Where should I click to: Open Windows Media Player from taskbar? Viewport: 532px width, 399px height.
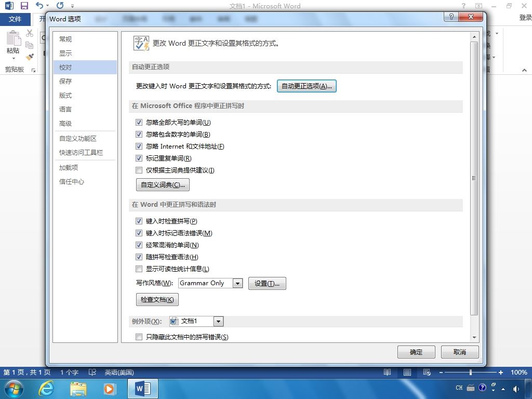[x=109, y=389]
